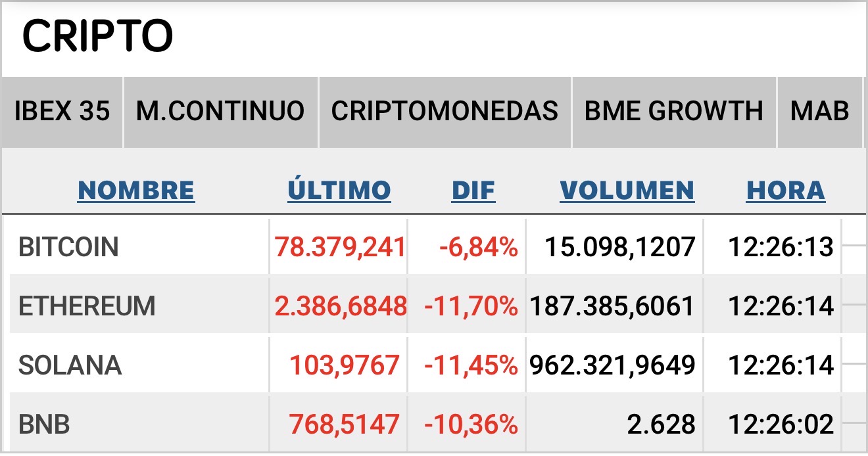Click the CRIPTO section heading

98,37
